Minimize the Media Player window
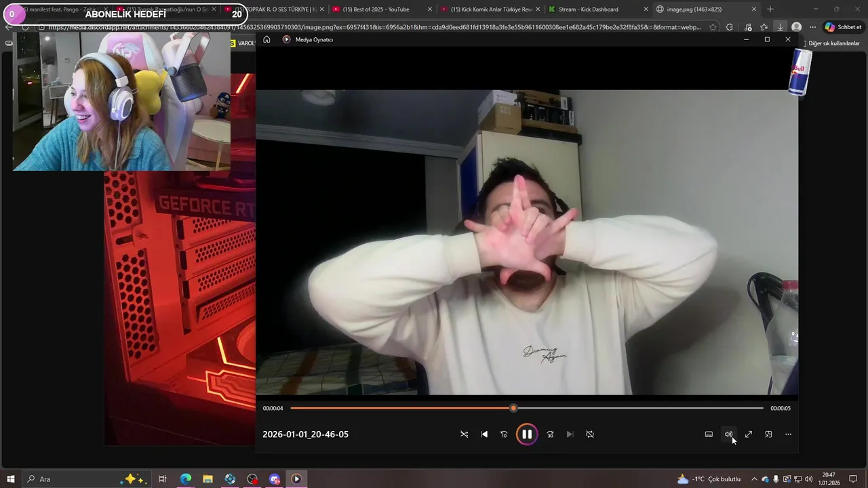This screenshot has width=868, height=488. point(746,39)
